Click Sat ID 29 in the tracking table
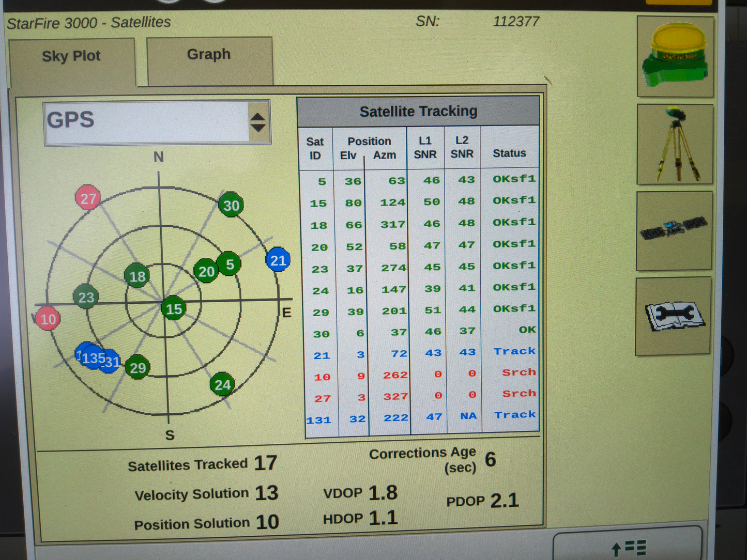The height and width of the screenshot is (560, 747). 321,313
